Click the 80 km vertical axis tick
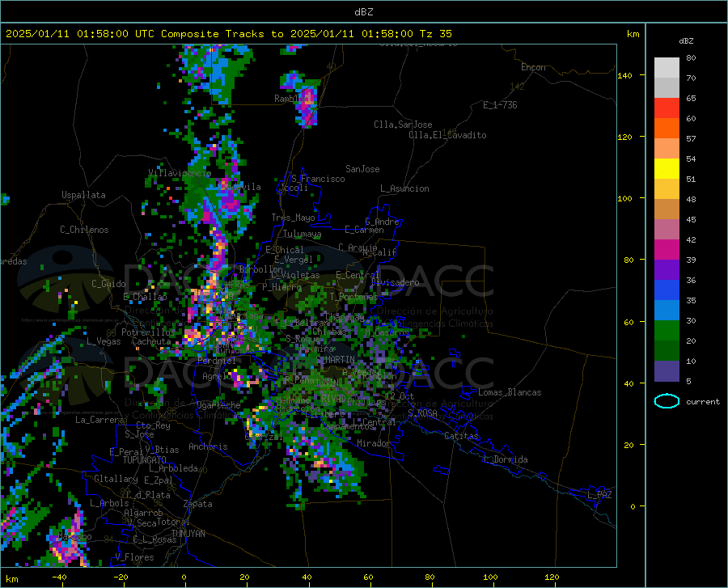The height and width of the screenshot is (588, 728). click(629, 260)
